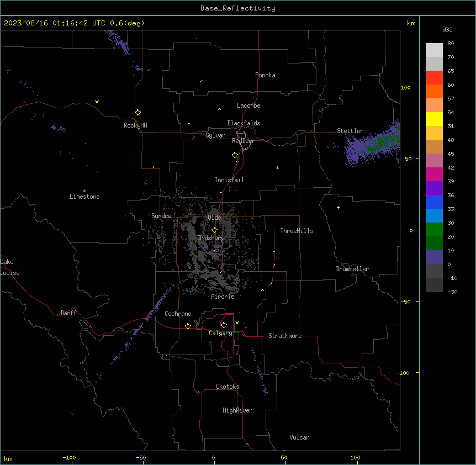Click the Okotoks town label
Image resolution: width=476 pixels, height=465 pixels.
click(228, 387)
